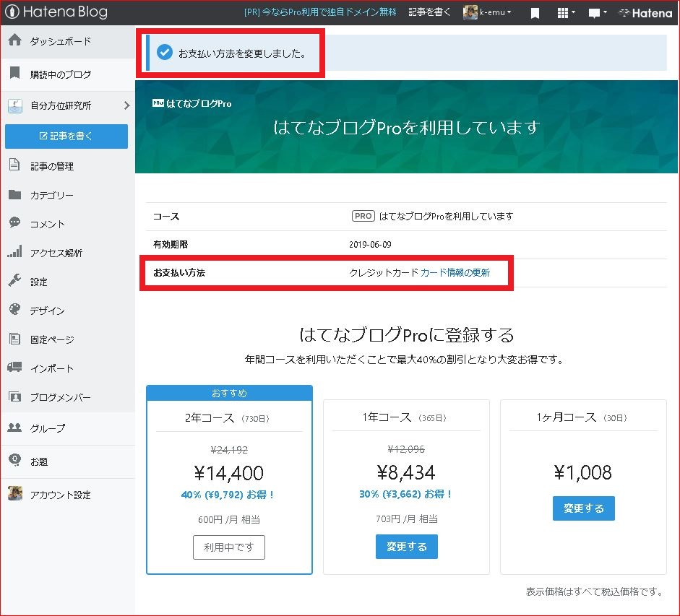Click the 購読中のブログ bookmark icon
The width and height of the screenshot is (680, 616).
tap(14, 73)
